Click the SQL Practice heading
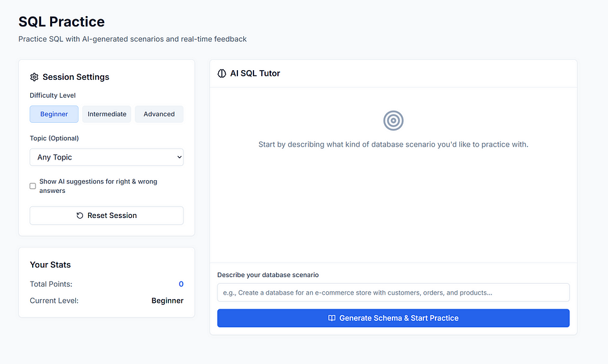Image resolution: width=608 pixels, height=364 pixels. pos(62,22)
